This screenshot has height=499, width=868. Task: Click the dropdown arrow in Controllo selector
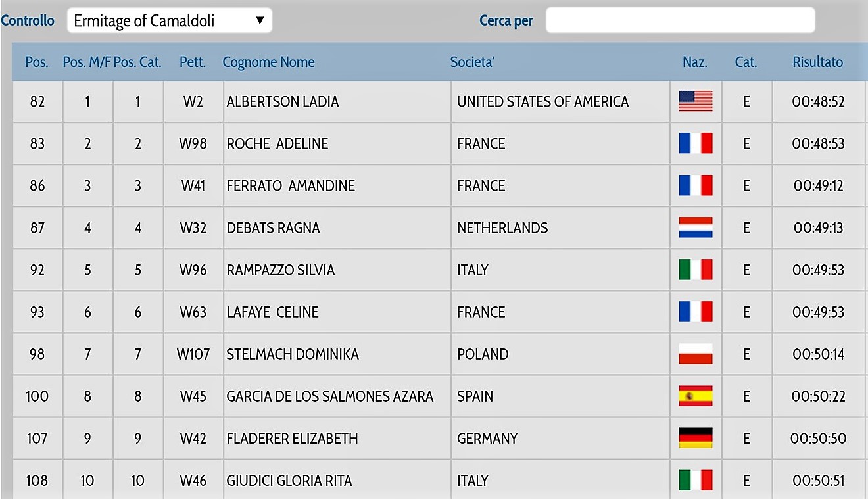(x=260, y=20)
